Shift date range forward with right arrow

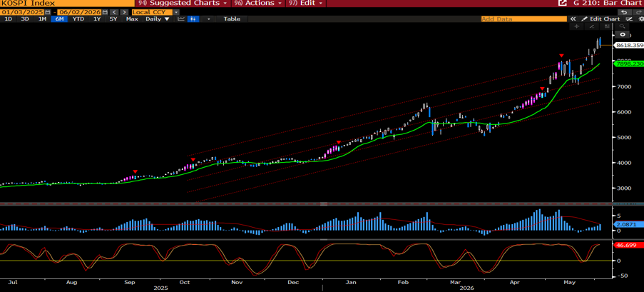(x=123, y=12)
